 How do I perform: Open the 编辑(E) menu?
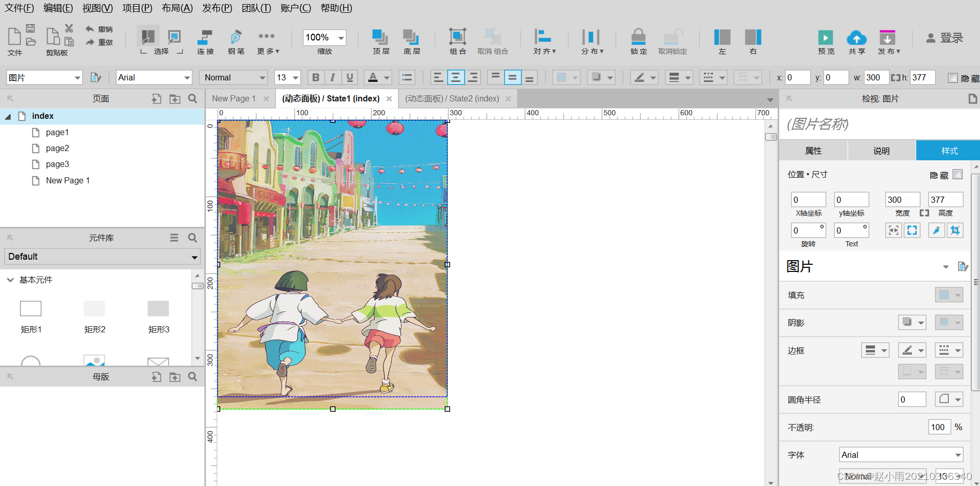58,8
